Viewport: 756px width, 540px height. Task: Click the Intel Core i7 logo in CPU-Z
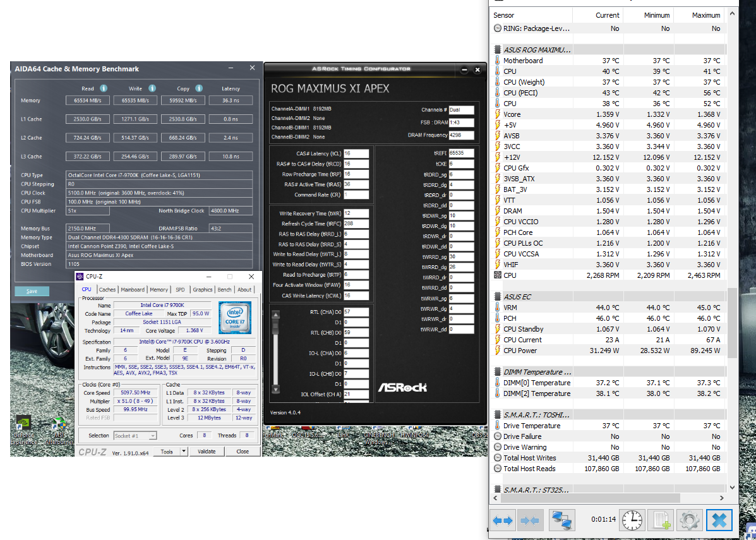point(234,317)
